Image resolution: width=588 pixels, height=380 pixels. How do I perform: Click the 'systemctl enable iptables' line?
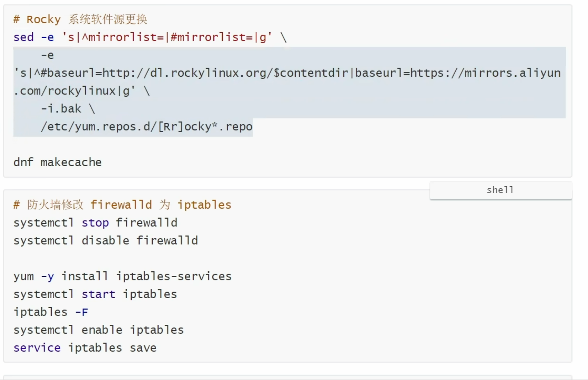click(x=99, y=330)
